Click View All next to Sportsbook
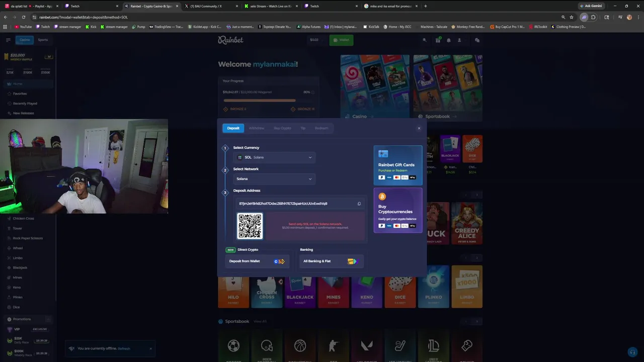 point(260,321)
